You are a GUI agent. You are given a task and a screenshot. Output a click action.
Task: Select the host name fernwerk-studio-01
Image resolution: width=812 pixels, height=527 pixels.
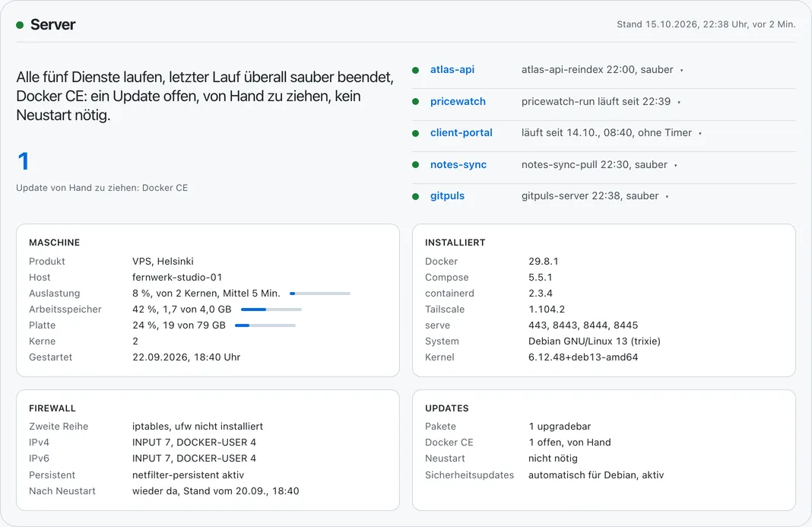click(177, 278)
